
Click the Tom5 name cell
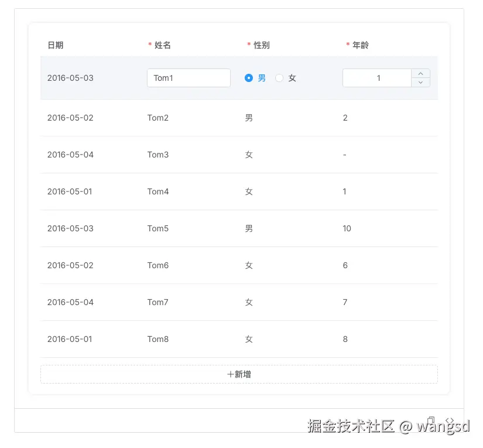pos(158,228)
